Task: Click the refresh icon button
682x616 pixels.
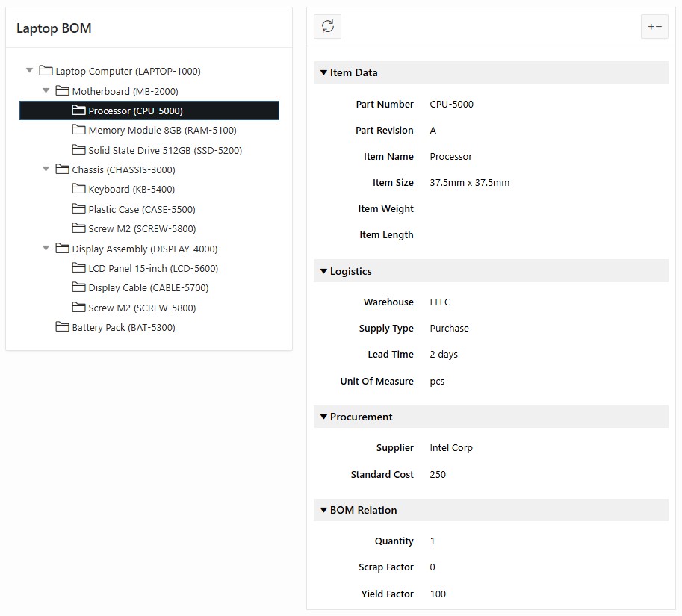Action: 327,27
